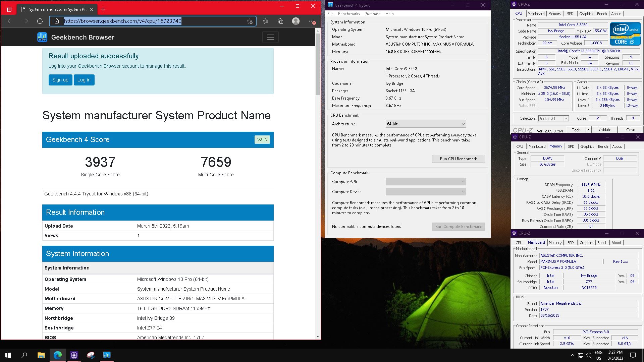Click the browser refresh icon
This screenshot has width=644, height=362.
pyautogui.click(x=40, y=21)
